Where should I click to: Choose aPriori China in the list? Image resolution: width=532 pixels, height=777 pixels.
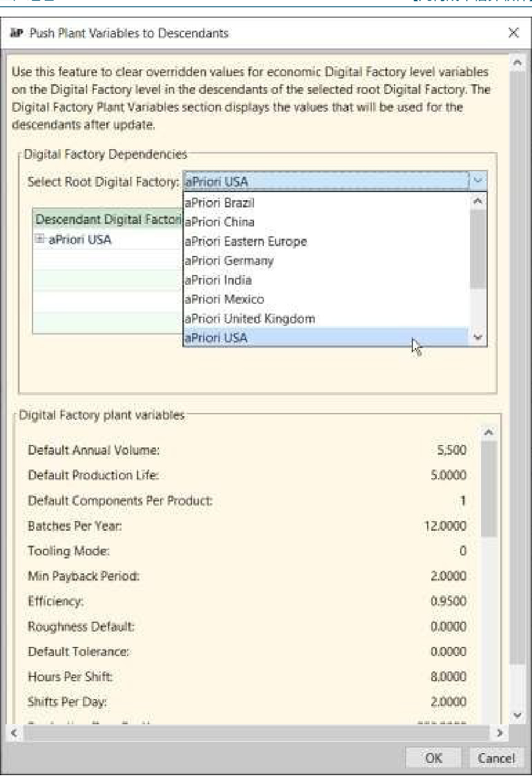(219, 222)
